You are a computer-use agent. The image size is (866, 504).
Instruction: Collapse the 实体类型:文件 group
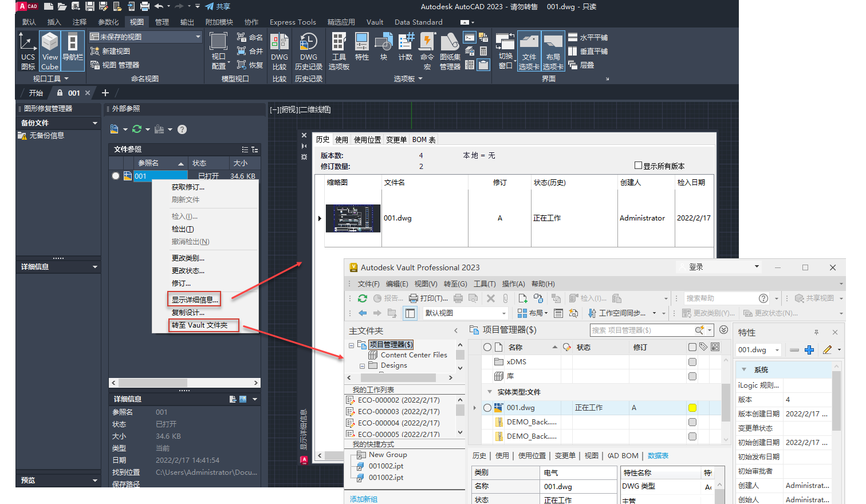tap(490, 392)
